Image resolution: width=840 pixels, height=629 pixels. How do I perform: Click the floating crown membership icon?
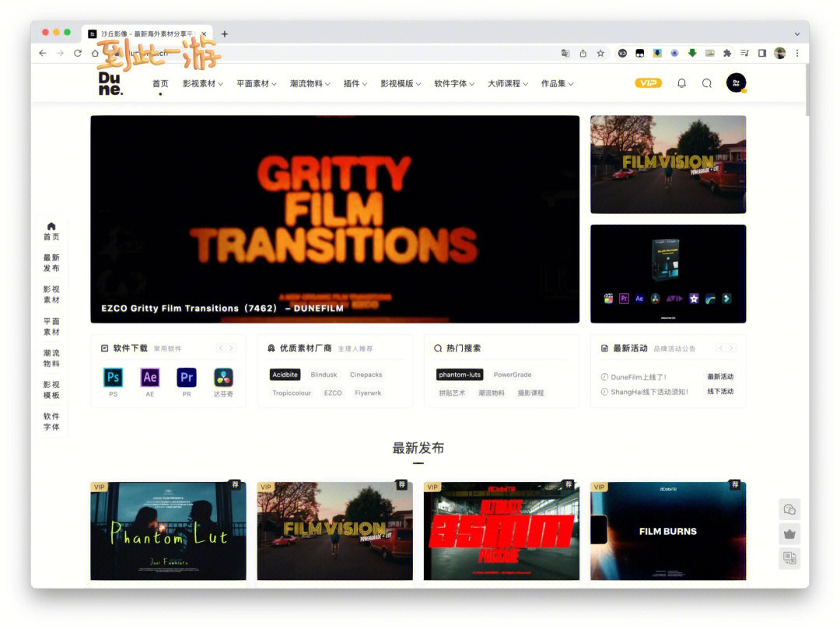pyautogui.click(x=789, y=534)
